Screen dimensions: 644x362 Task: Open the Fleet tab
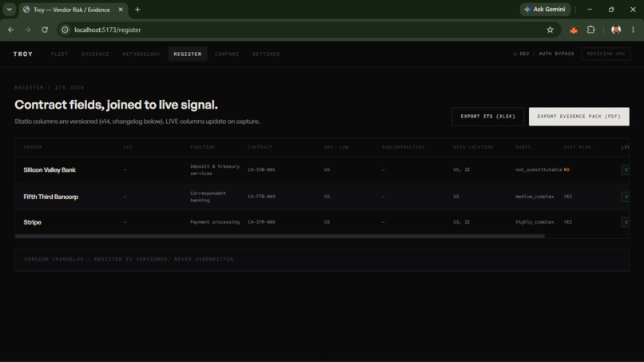point(60,54)
